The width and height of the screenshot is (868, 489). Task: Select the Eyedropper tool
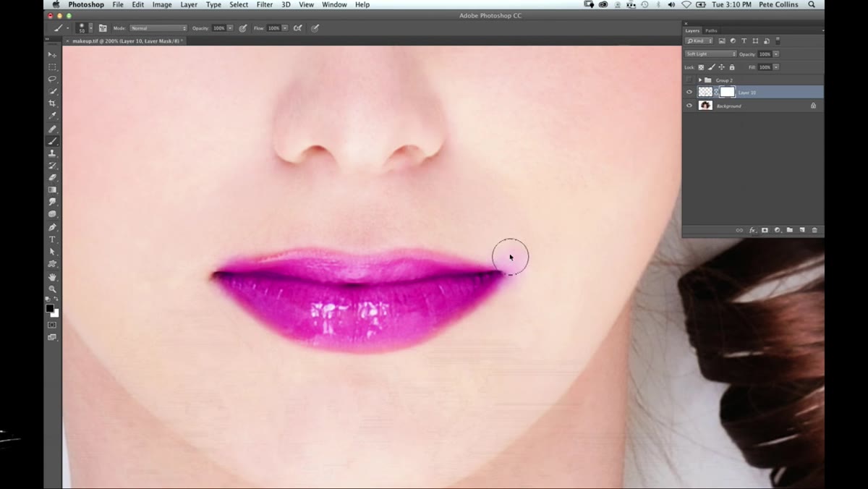coord(52,116)
